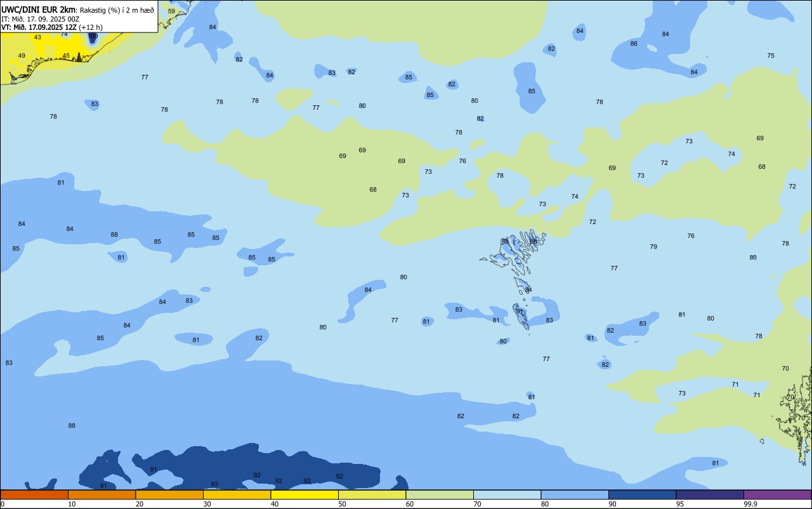Image resolution: width=812 pixels, height=509 pixels.
Task: Select the legend tick label '20'
Action: [140, 504]
